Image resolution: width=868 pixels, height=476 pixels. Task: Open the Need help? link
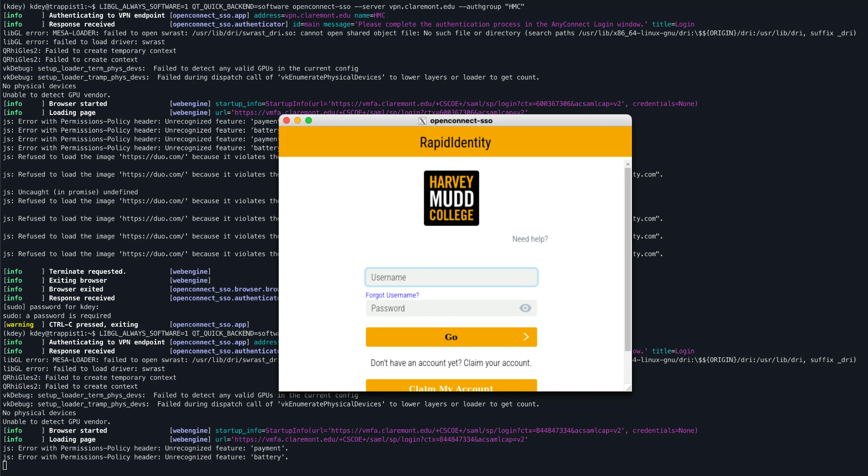click(x=530, y=239)
